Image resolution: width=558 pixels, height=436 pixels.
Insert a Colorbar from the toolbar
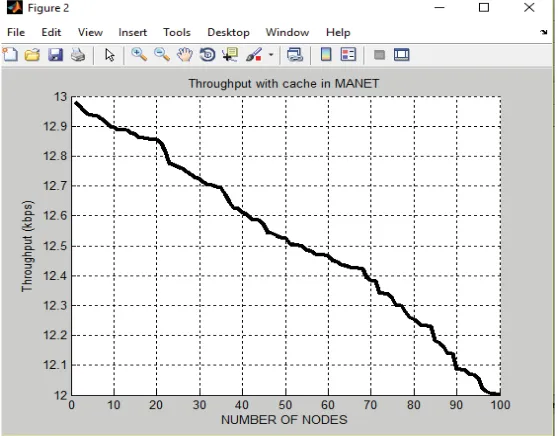[x=326, y=55]
